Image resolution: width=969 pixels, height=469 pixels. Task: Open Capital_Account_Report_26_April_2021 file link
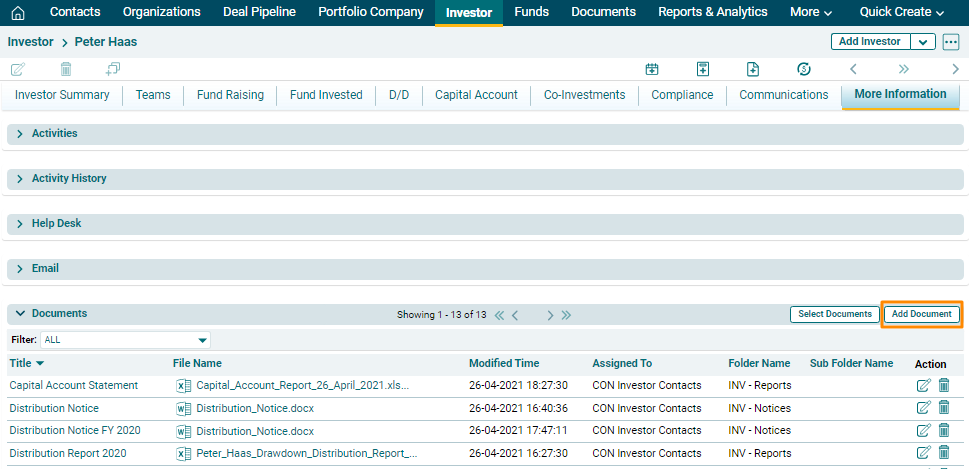pos(302,386)
